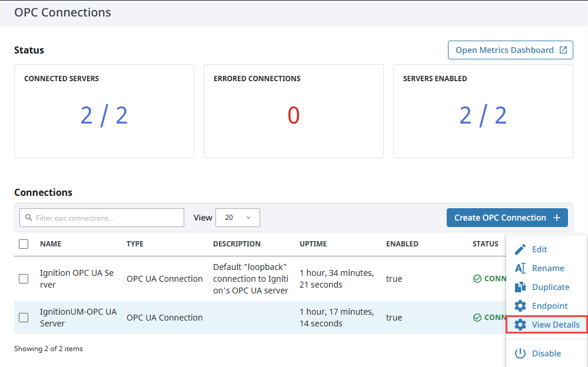
Task: Click the Showing 2 of 2 items text
Action: [x=48, y=349]
